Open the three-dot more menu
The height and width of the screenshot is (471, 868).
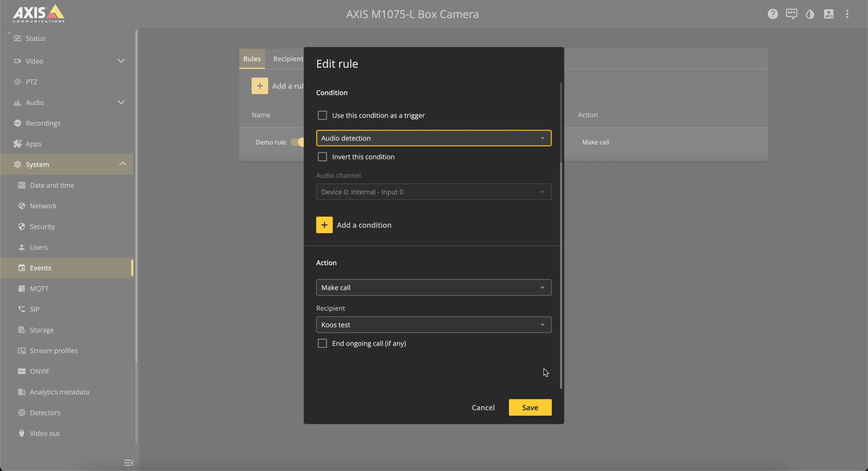click(847, 14)
